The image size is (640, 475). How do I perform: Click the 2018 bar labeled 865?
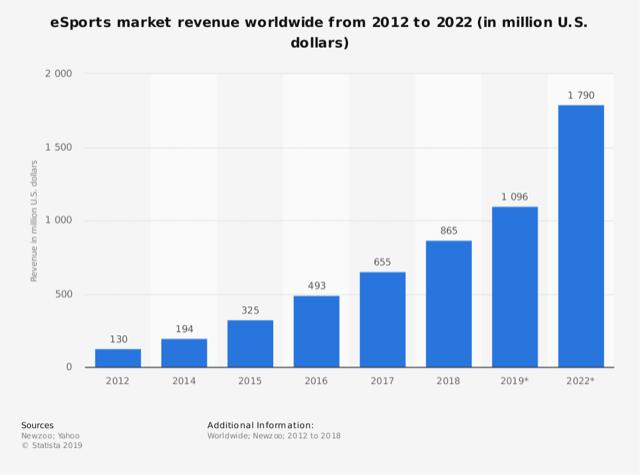pos(449,304)
